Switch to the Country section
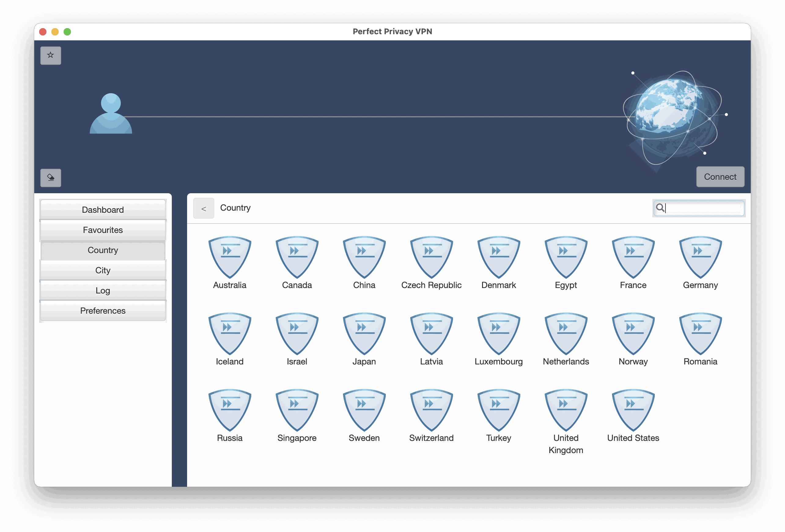785x532 pixels. [103, 250]
